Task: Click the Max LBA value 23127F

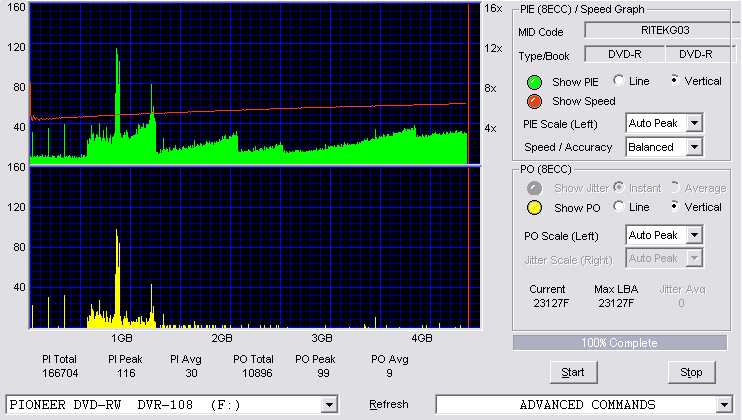Action: click(x=616, y=303)
